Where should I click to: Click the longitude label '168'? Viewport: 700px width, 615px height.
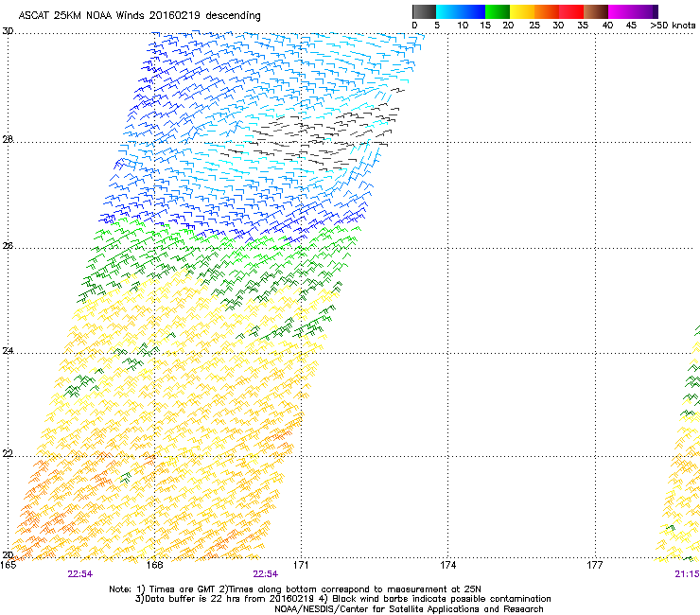154,565
